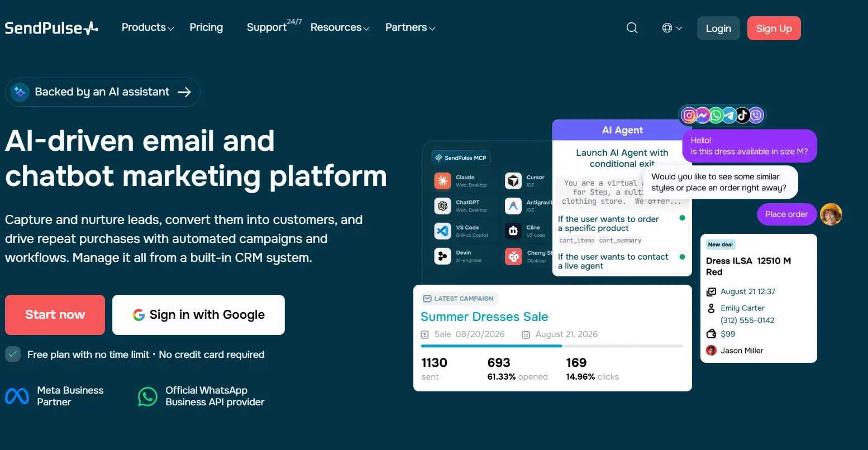The width and height of the screenshot is (868, 450).
Task: Click the Facebook Messenger channel icon
Action: [x=703, y=116]
